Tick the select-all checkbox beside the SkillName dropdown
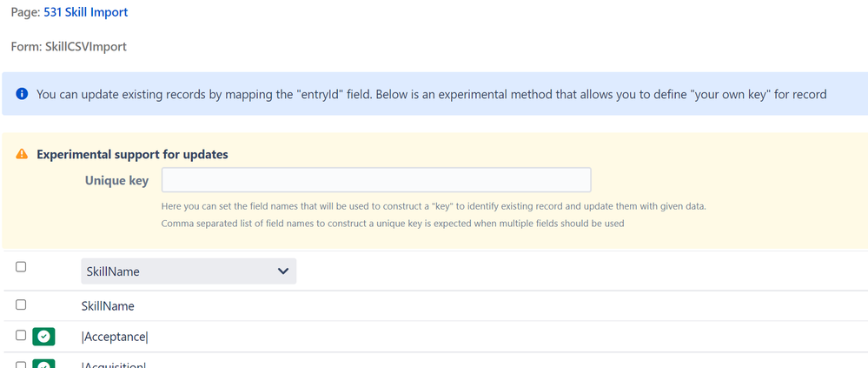The image size is (868, 368). [x=21, y=267]
